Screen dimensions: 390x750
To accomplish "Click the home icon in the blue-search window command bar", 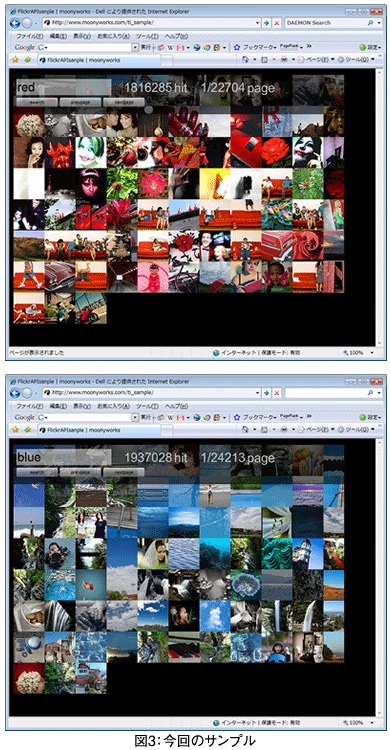I will pyautogui.click(x=245, y=430).
